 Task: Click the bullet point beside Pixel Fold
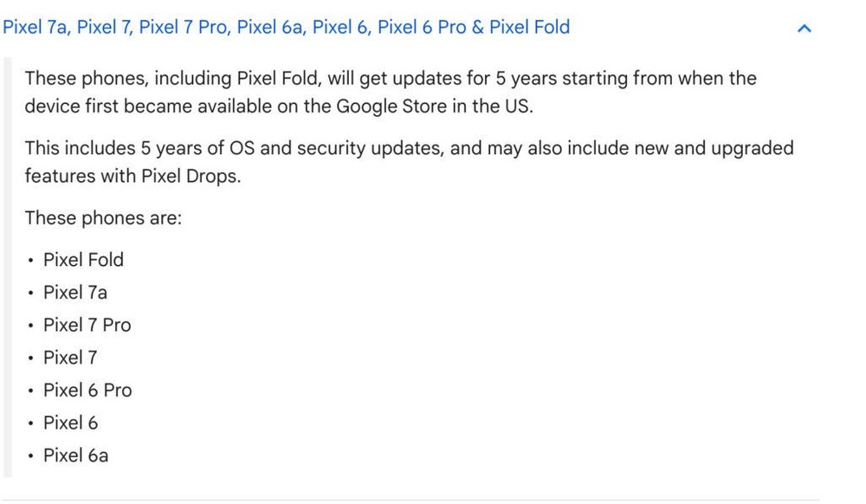point(30,261)
